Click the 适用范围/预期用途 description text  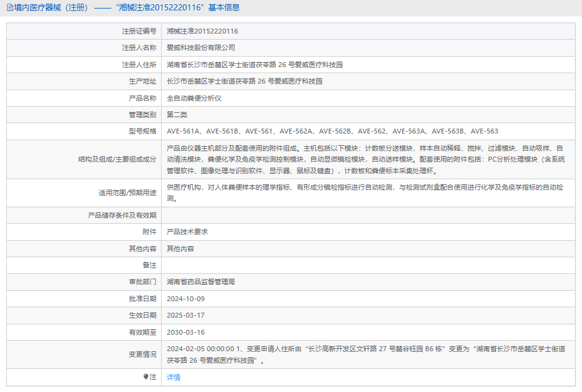[x=365, y=193]
